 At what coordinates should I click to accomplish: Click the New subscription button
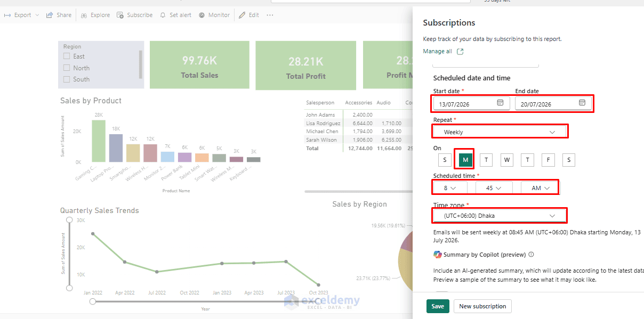(x=482, y=306)
